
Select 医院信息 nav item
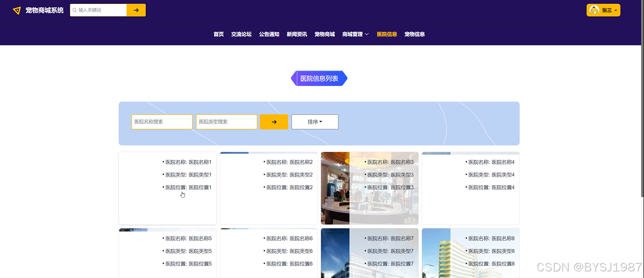coord(387,34)
